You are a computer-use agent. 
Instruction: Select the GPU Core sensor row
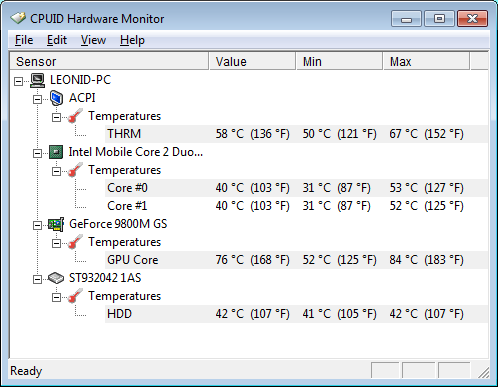pos(297,260)
